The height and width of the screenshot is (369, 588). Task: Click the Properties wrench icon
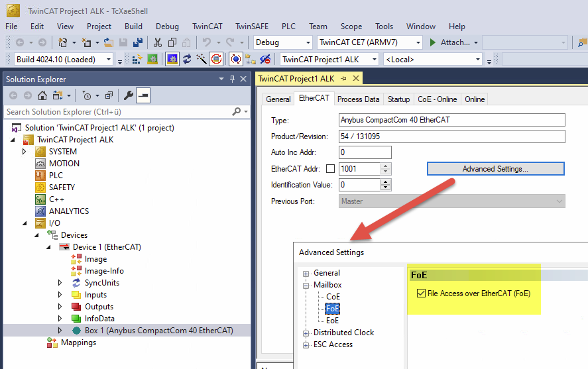(x=129, y=95)
